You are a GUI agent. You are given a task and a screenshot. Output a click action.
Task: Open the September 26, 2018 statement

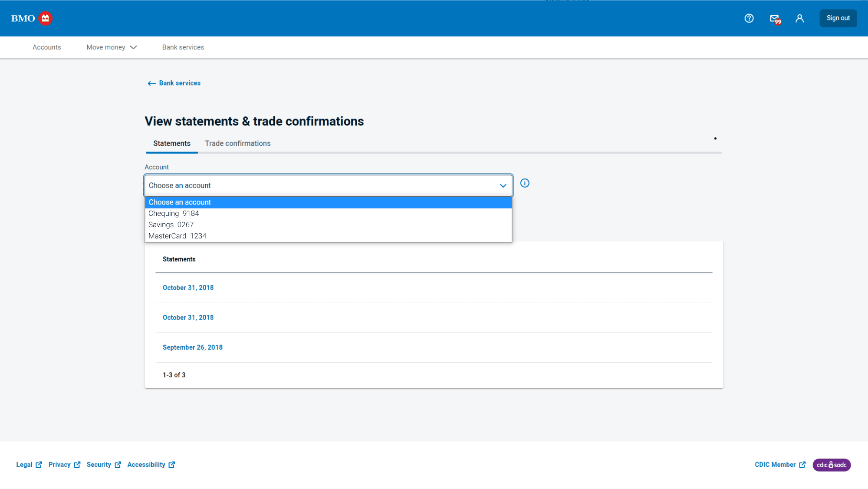click(x=192, y=347)
